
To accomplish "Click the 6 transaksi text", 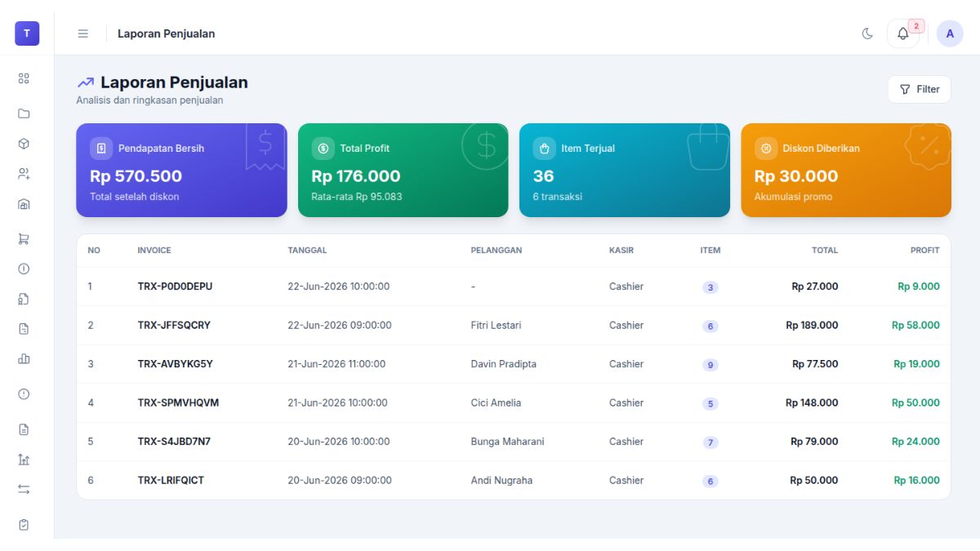I will (x=558, y=197).
